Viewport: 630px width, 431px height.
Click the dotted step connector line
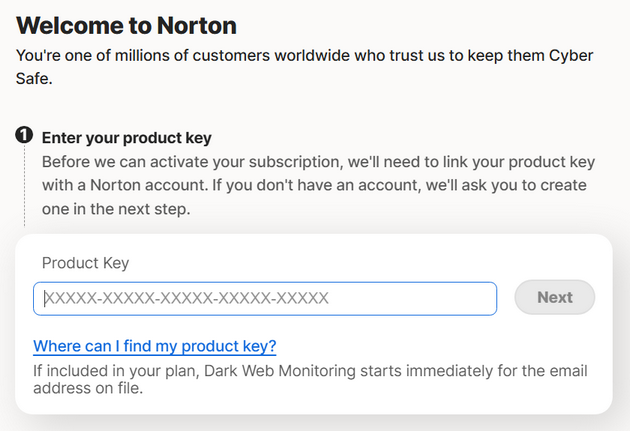[x=24, y=186]
